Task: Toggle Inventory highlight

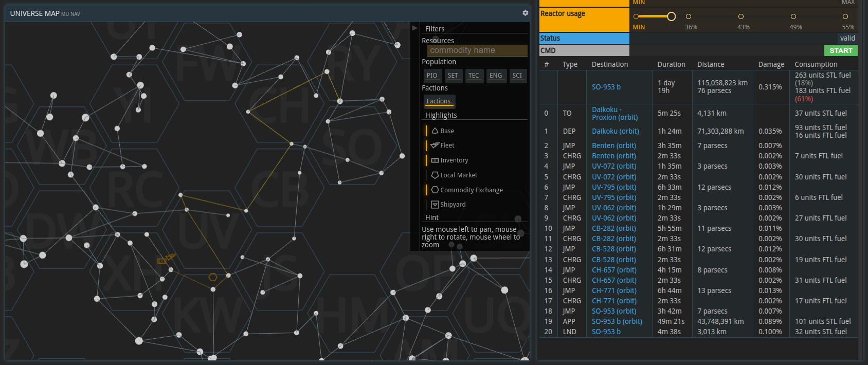Action: tap(449, 160)
